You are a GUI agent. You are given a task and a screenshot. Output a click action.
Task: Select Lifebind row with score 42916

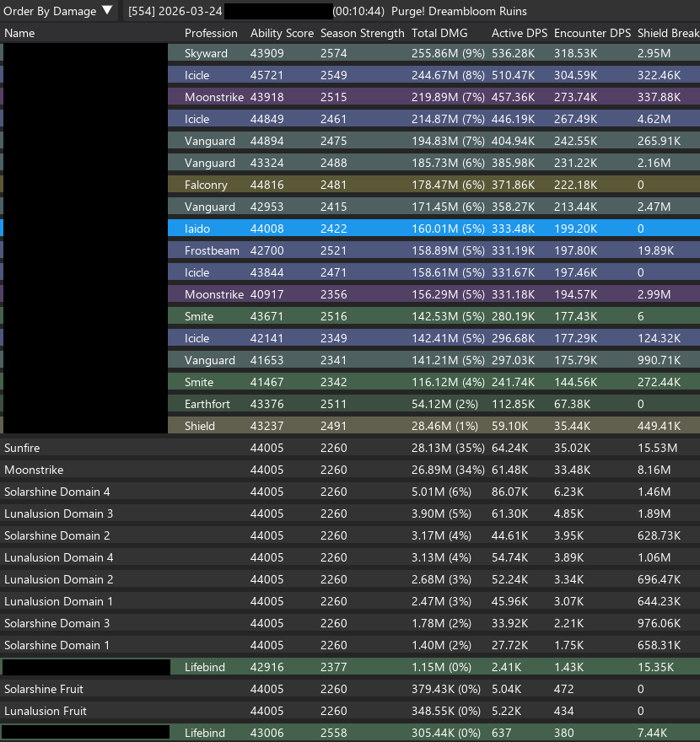point(350,667)
